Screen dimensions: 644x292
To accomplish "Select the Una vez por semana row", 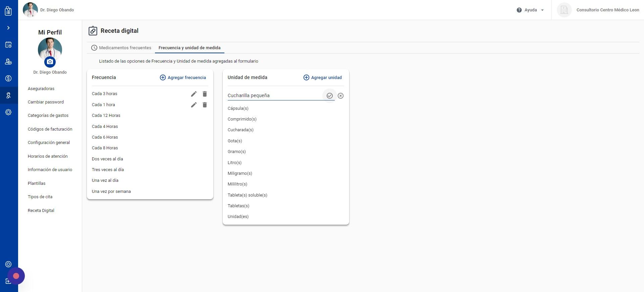I will point(150,192).
